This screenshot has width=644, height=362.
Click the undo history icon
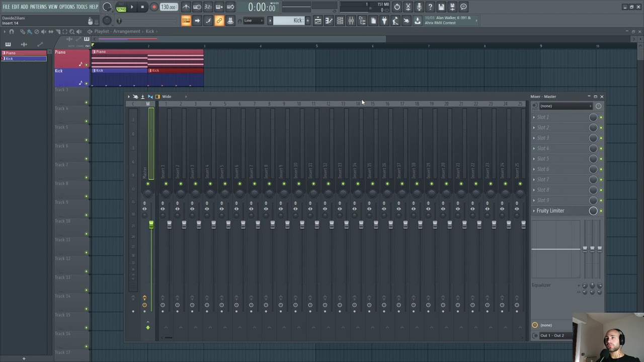(397, 7)
